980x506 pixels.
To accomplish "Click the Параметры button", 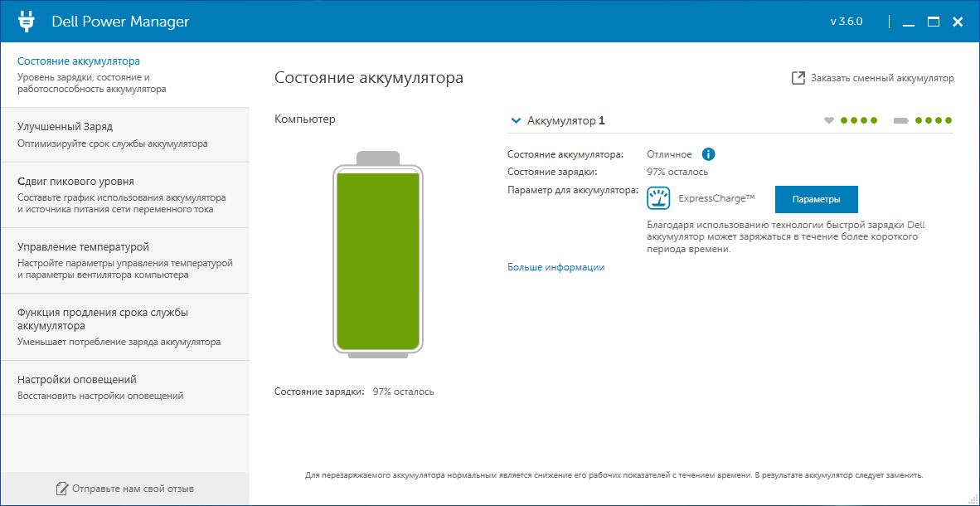I will 816,200.
